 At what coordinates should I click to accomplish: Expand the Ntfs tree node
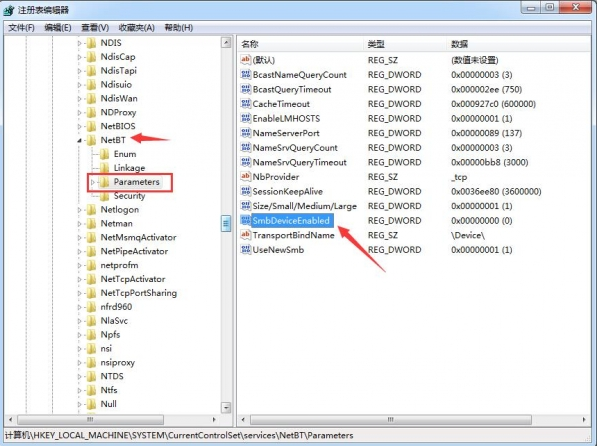pyautogui.click(x=79, y=390)
